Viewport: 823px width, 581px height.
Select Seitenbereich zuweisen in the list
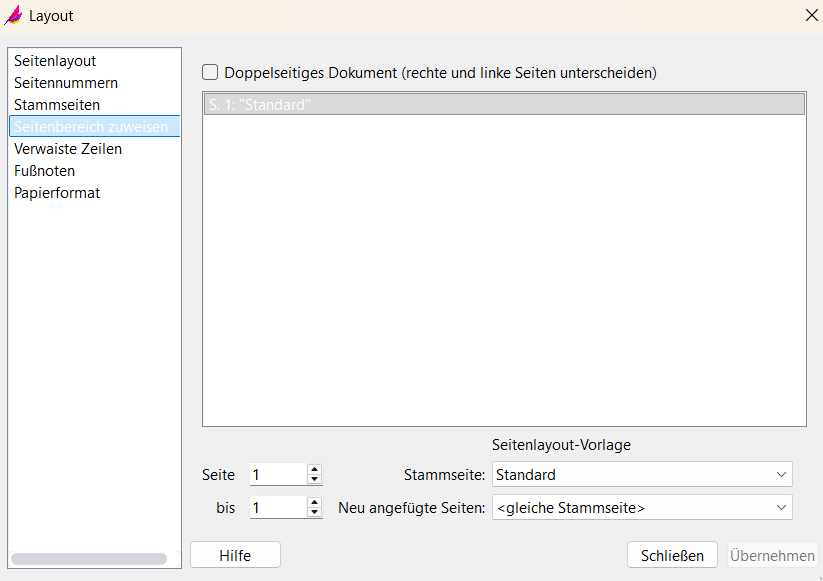[91, 127]
